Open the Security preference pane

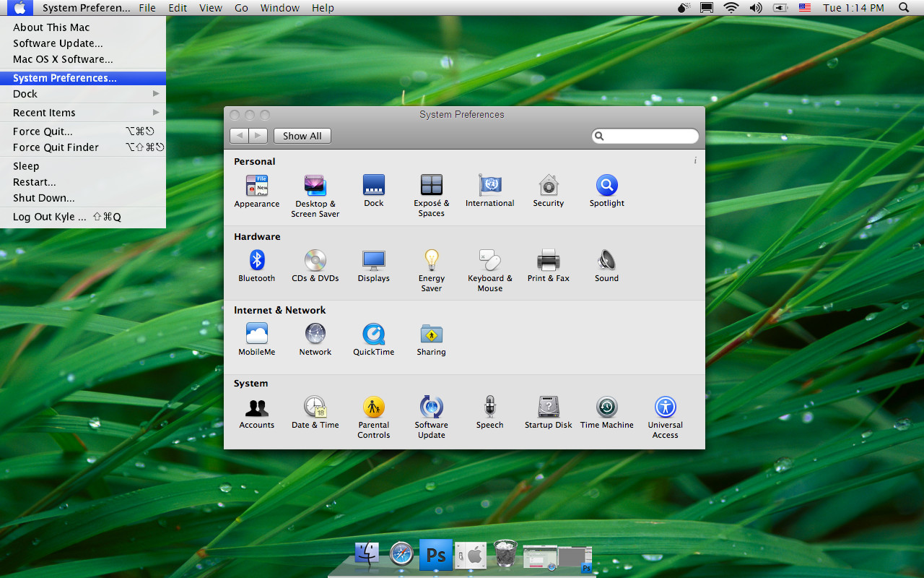(548, 186)
